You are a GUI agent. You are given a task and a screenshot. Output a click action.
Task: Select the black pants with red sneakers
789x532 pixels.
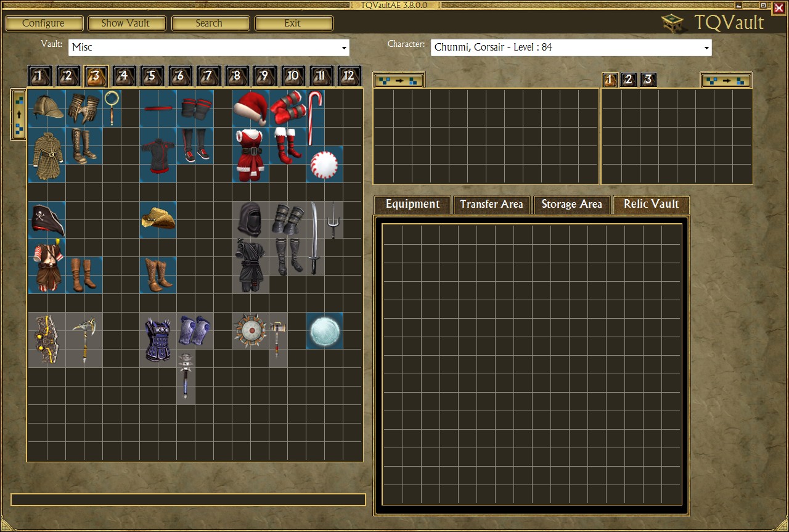tap(195, 145)
